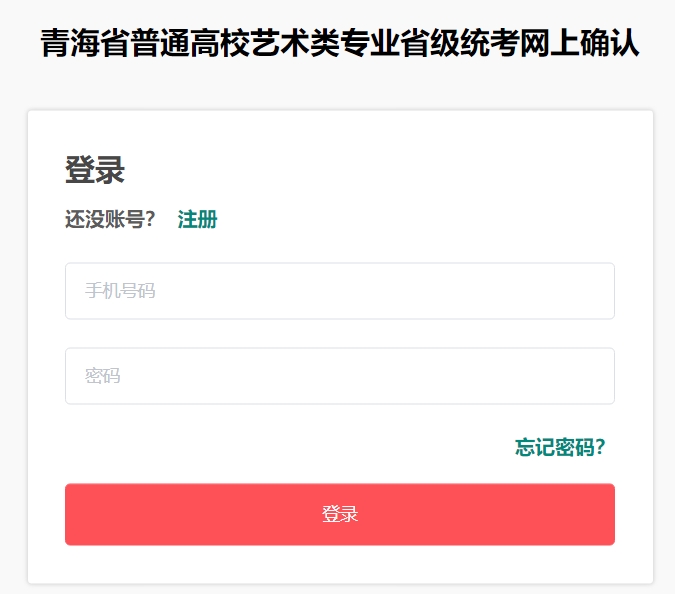Open the 忘记密码? forgot password link
Image resolution: width=675 pixels, height=594 pixels.
pos(560,447)
